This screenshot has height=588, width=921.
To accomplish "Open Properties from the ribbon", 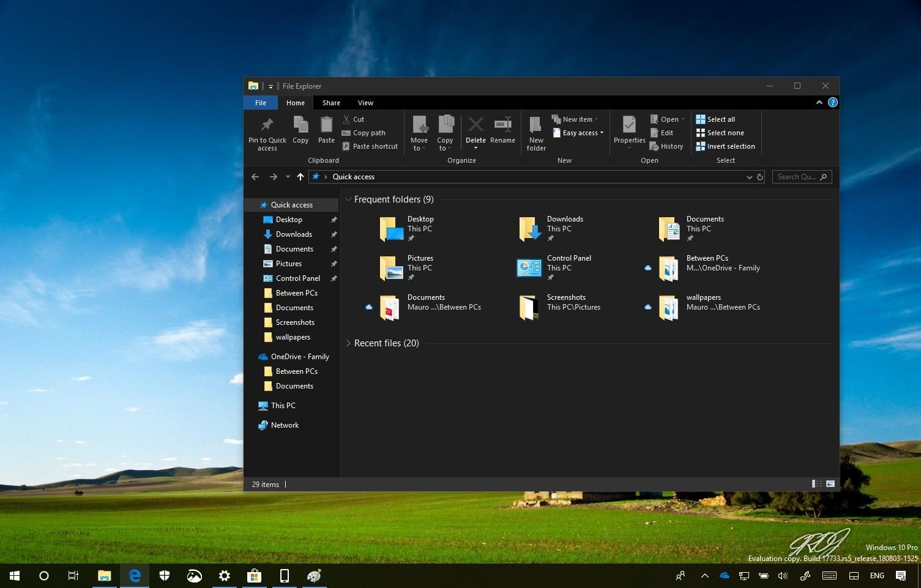I will click(x=629, y=125).
